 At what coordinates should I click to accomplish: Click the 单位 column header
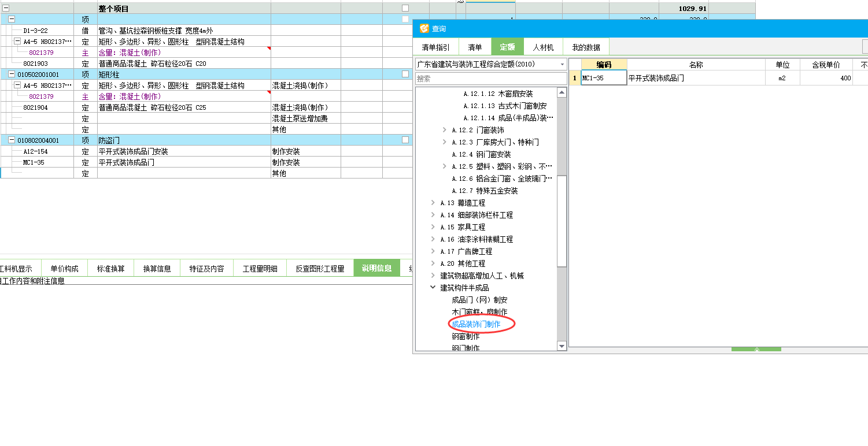point(783,65)
